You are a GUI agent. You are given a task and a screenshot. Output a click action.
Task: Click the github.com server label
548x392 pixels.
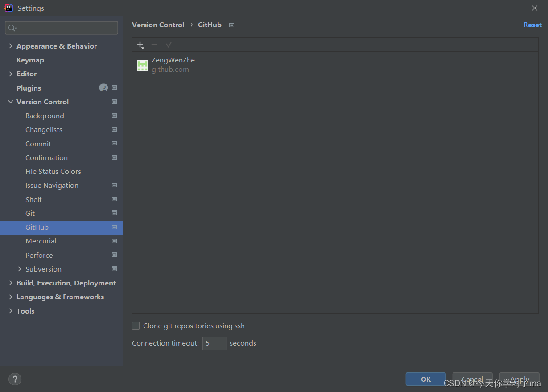(170, 70)
